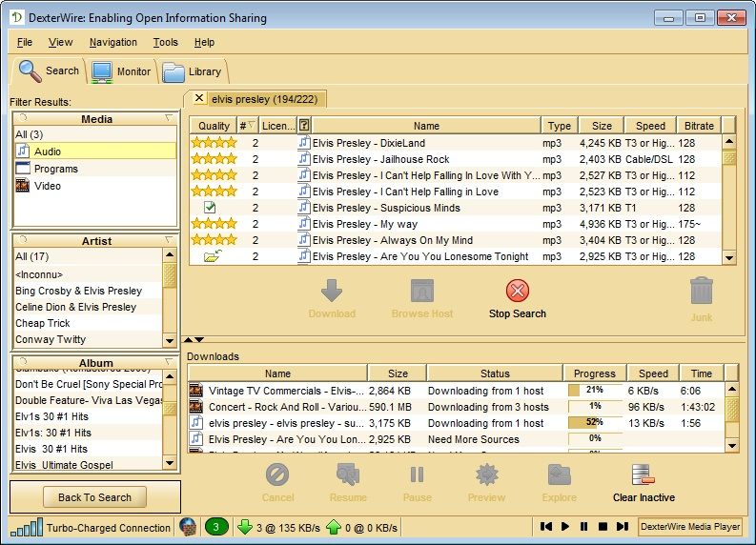Screen dimensions: 756x545
Task: Click the 52% progress bar
Action: pos(595,422)
